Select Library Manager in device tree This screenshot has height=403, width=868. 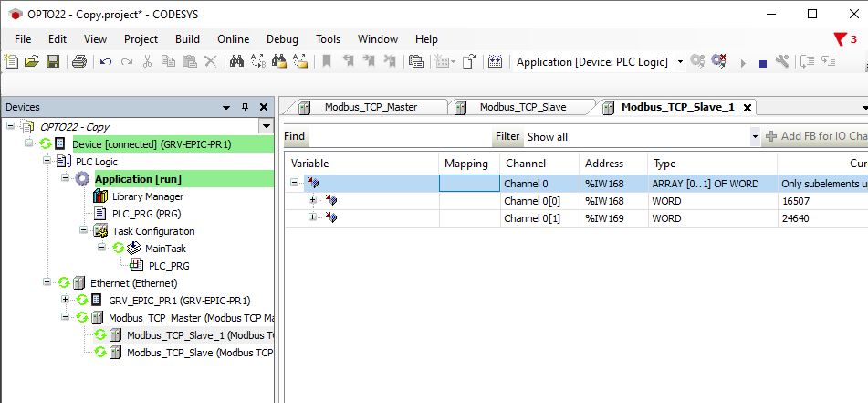tap(147, 196)
